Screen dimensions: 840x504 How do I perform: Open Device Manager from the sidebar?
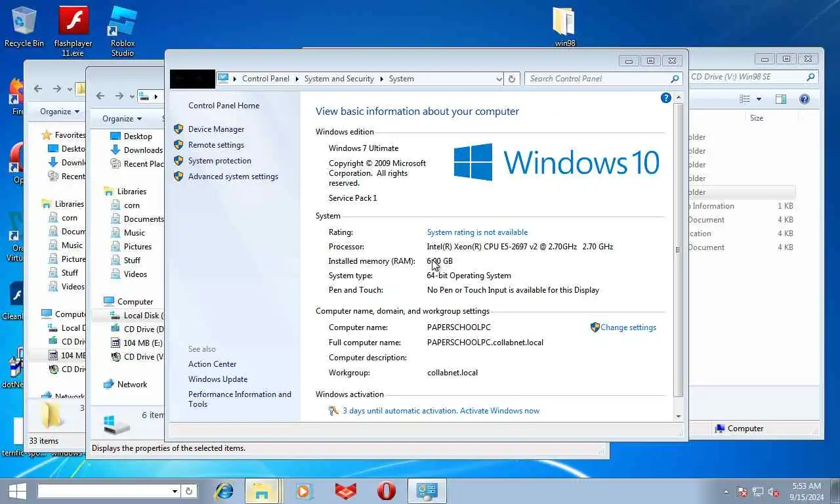216,129
